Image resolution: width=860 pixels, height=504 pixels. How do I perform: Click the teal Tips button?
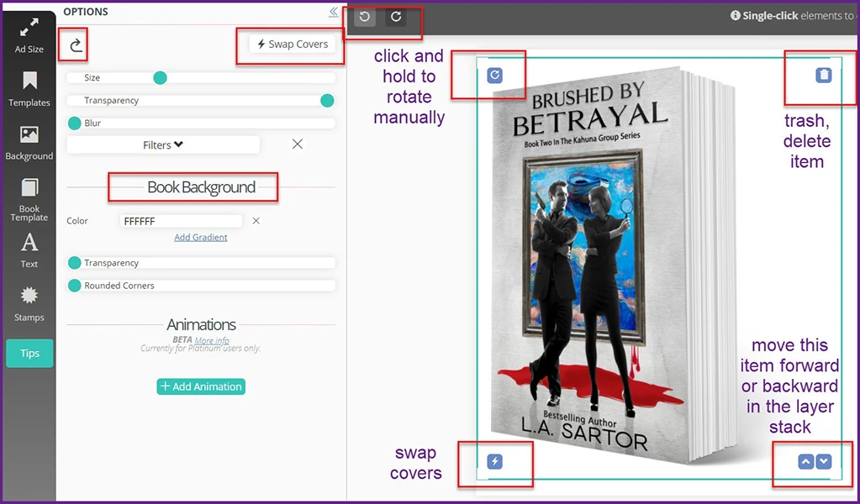[29, 354]
